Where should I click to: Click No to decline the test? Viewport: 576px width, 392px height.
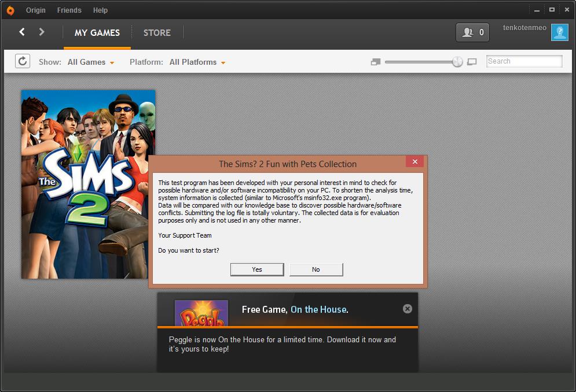tap(316, 269)
